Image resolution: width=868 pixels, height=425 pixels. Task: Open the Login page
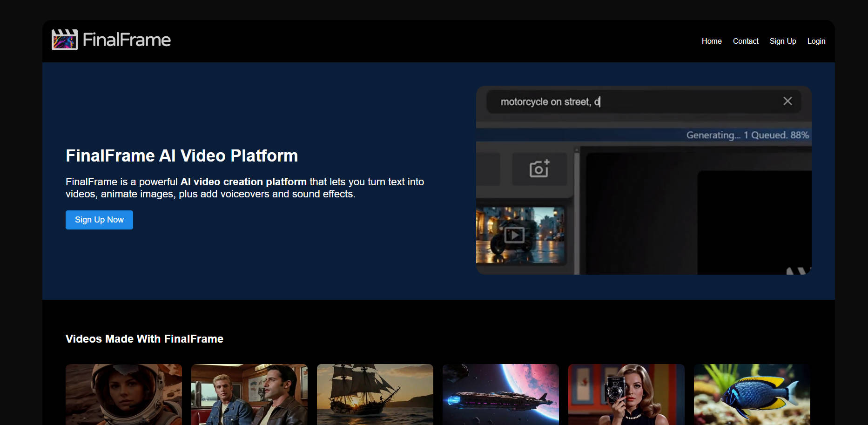[816, 41]
